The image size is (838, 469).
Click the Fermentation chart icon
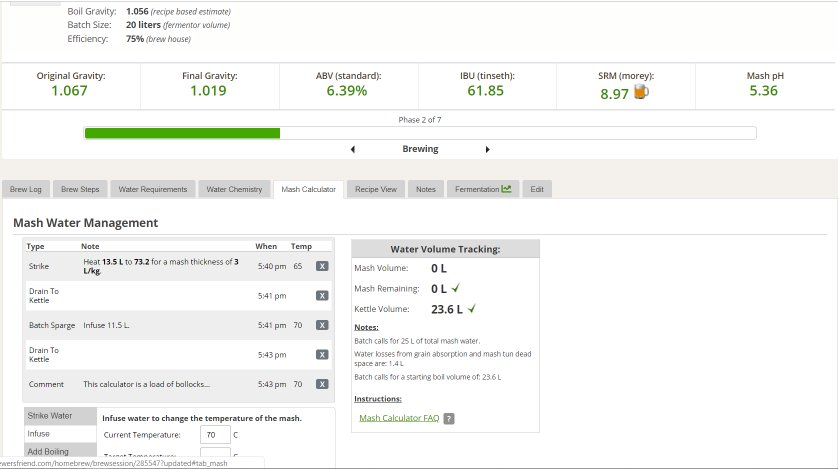pos(506,189)
